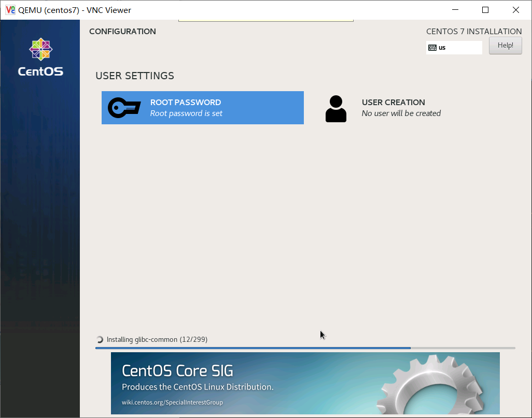Click 'Installing glibc-common (12/299)' status text
532x418 pixels.
[x=157, y=339]
